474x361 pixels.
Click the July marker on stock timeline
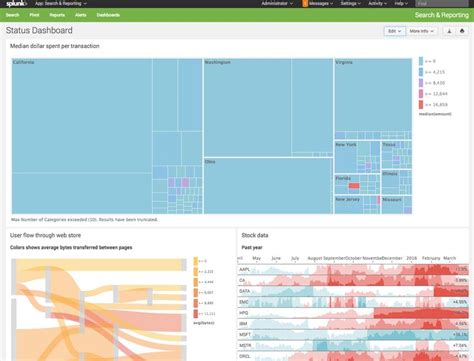click(295, 258)
